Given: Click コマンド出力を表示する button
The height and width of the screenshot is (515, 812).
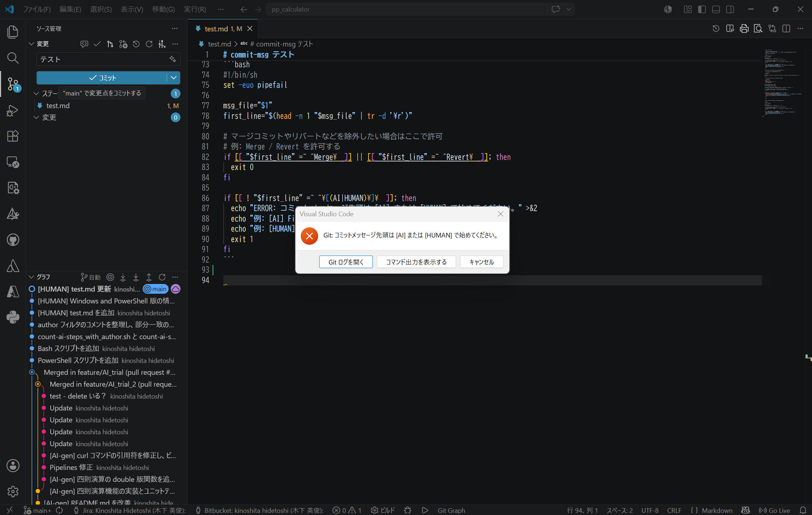Looking at the screenshot, I should (x=416, y=262).
